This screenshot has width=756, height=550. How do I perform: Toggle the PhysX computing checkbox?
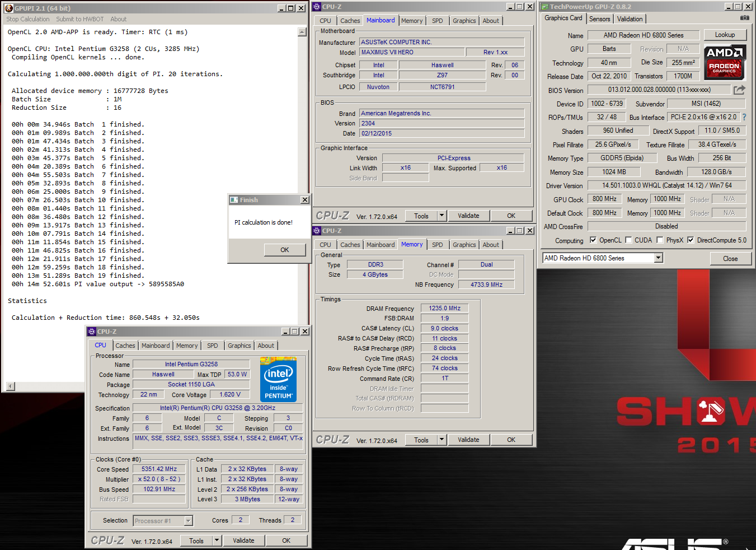point(660,240)
